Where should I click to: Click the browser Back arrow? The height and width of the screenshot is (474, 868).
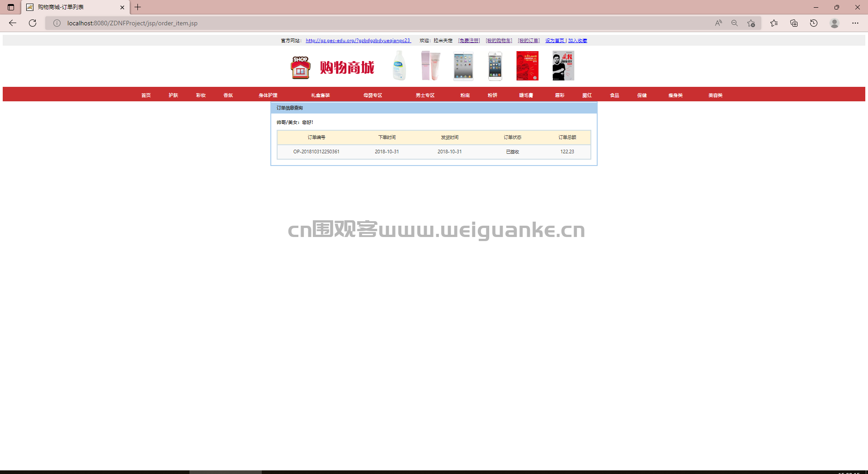pos(13,23)
